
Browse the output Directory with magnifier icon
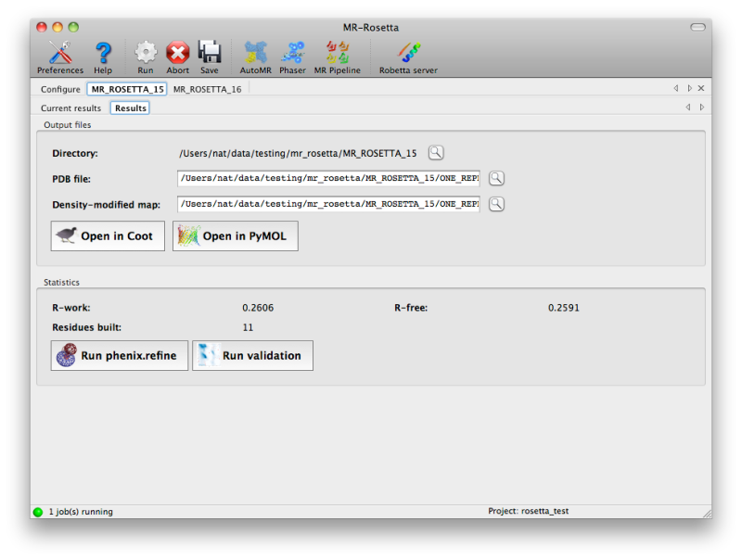(x=436, y=153)
